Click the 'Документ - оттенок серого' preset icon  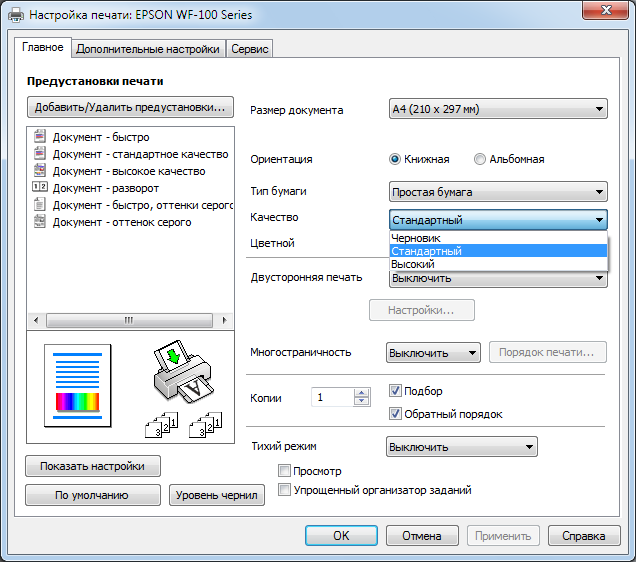click(39, 221)
